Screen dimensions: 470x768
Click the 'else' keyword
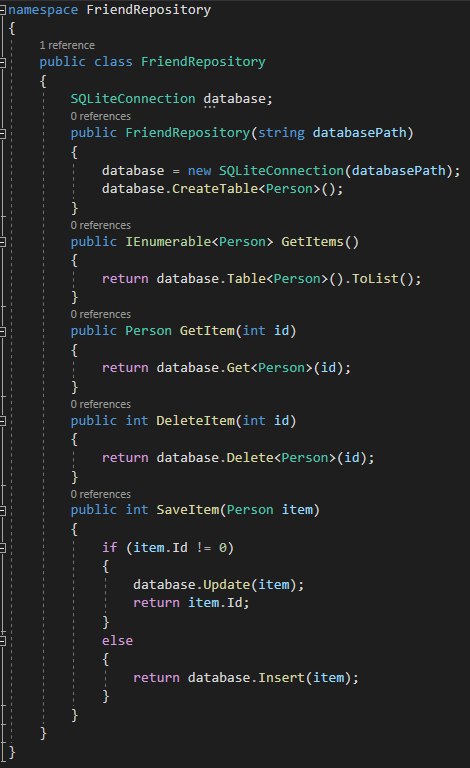[117, 641]
